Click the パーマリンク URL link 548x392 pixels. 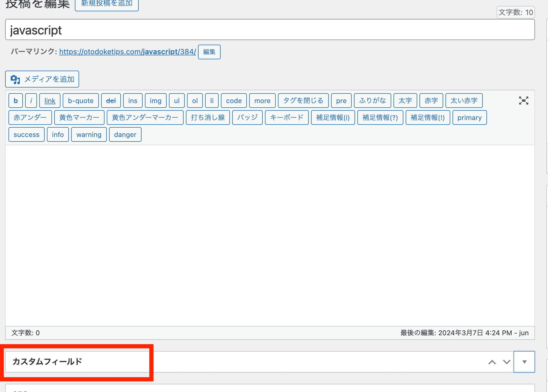tap(126, 52)
